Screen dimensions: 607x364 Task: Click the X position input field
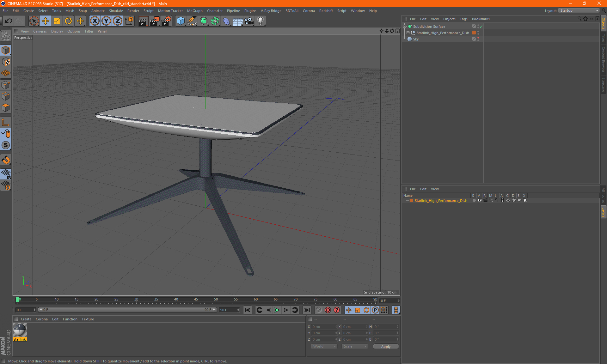pyautogui.click(x=324, y=327)
